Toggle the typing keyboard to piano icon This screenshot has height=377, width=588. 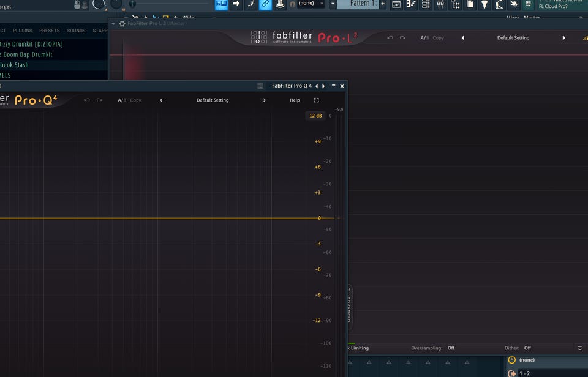point(221,4)
